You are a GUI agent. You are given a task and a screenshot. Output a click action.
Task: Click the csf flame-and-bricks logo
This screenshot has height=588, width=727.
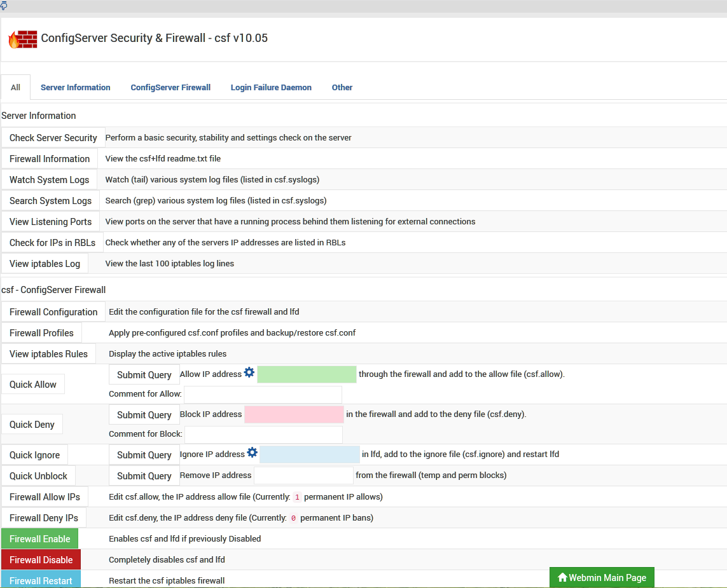23,39
